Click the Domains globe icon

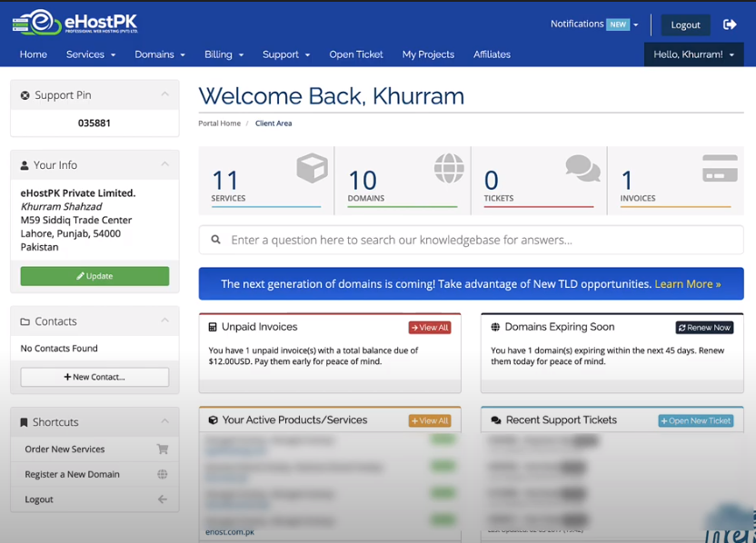point(449,168)
